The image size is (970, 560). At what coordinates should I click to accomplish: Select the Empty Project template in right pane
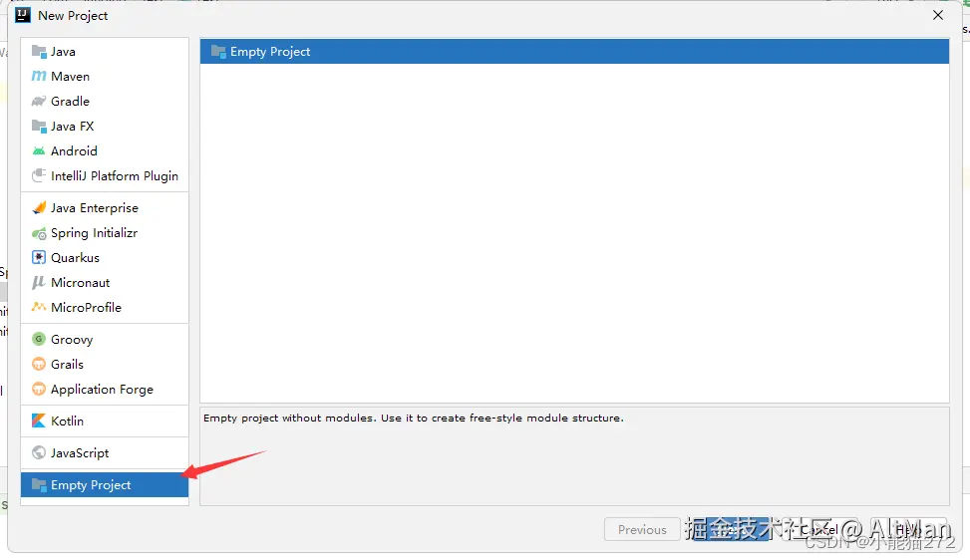point(574,52)
